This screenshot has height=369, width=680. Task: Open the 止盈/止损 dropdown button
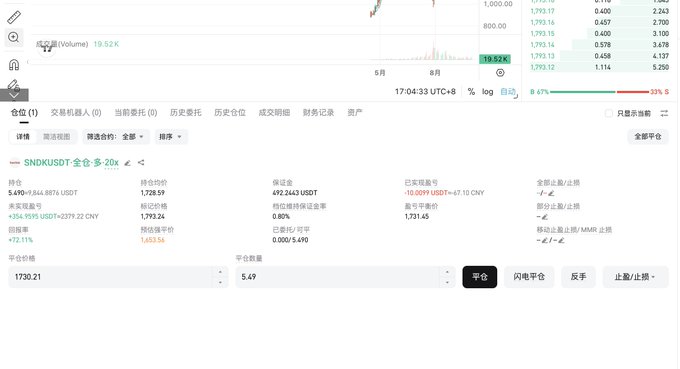pos(635,277)
